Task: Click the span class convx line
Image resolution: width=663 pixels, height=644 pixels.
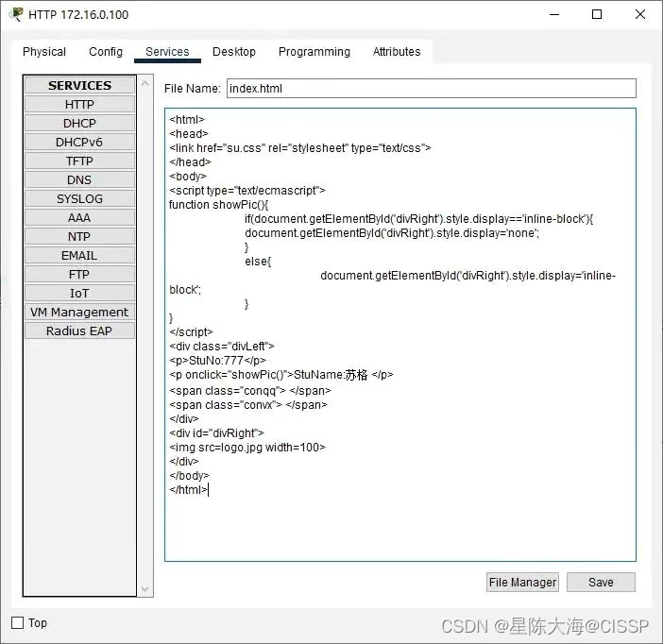Action: 248,405
